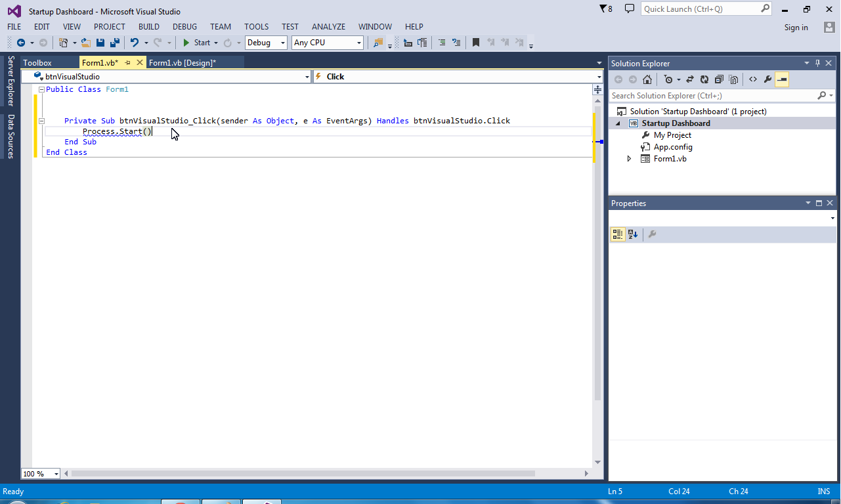Image resolution: width=841 pixels, height=504 pixels.
Task: Click the Pending Changes Filter clock icon
Action: click(x=668, y=79)
